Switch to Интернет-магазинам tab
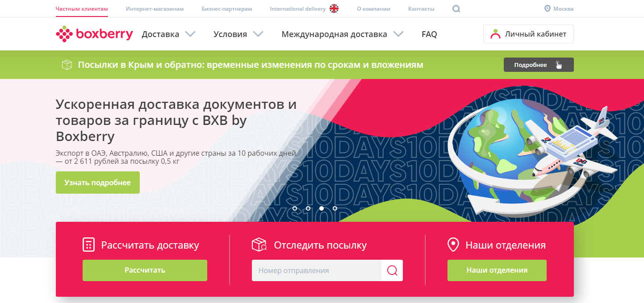Image resolution: width=644 pixels, height=303 pixels. point(155,8)
